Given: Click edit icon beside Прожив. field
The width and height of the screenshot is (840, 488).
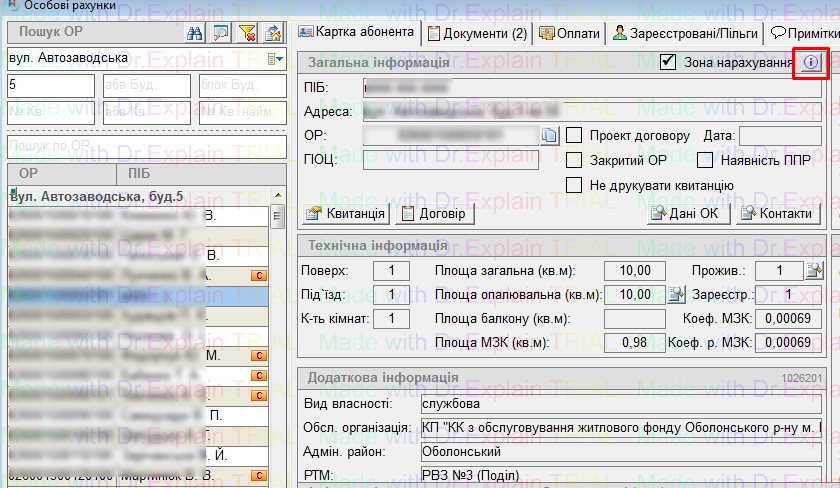Looking at the screenshot, I should click(813, 270).
